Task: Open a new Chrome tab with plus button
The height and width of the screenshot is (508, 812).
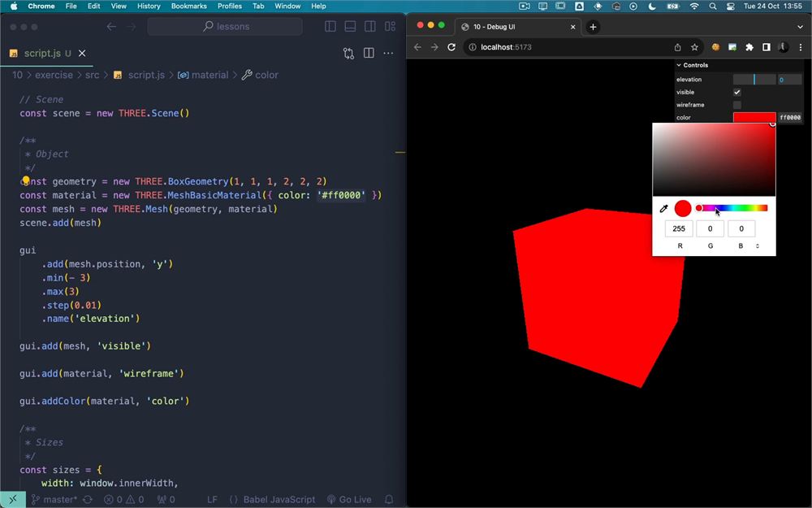Action: [x=593, y=27]
